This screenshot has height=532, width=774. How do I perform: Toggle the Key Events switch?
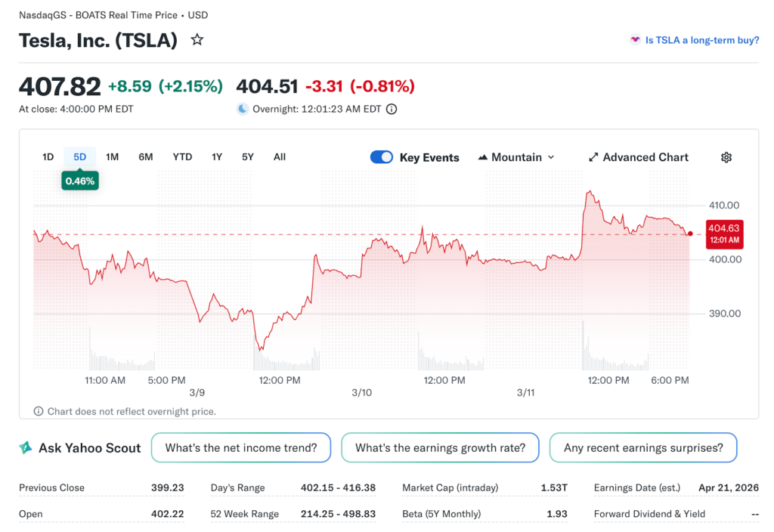(382, 157)
